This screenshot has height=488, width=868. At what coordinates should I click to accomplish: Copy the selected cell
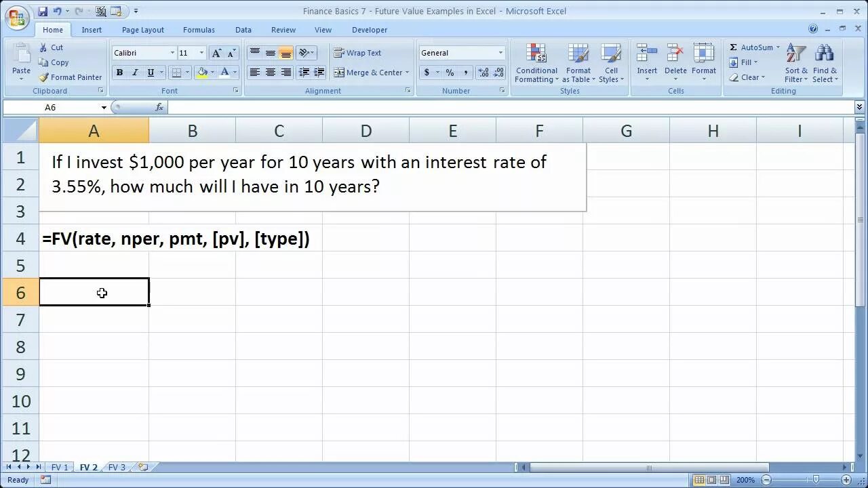click(x=54, y=62)
